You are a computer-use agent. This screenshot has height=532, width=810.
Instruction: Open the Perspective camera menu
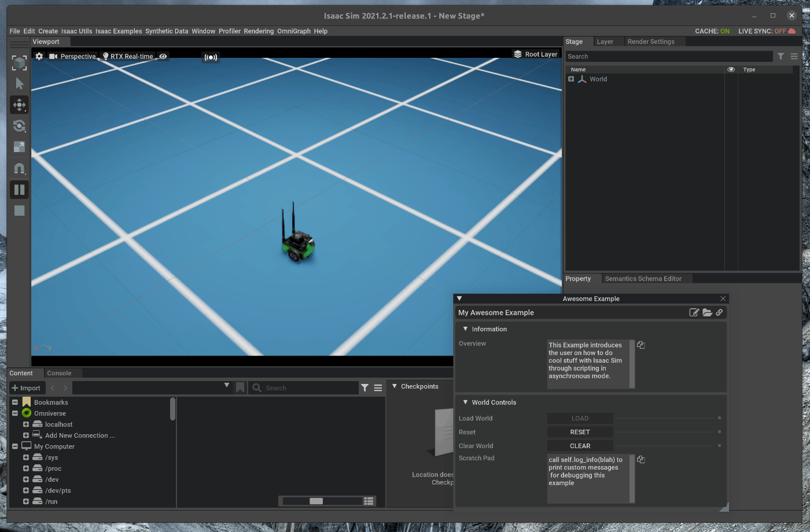click(x=72, y=56)
